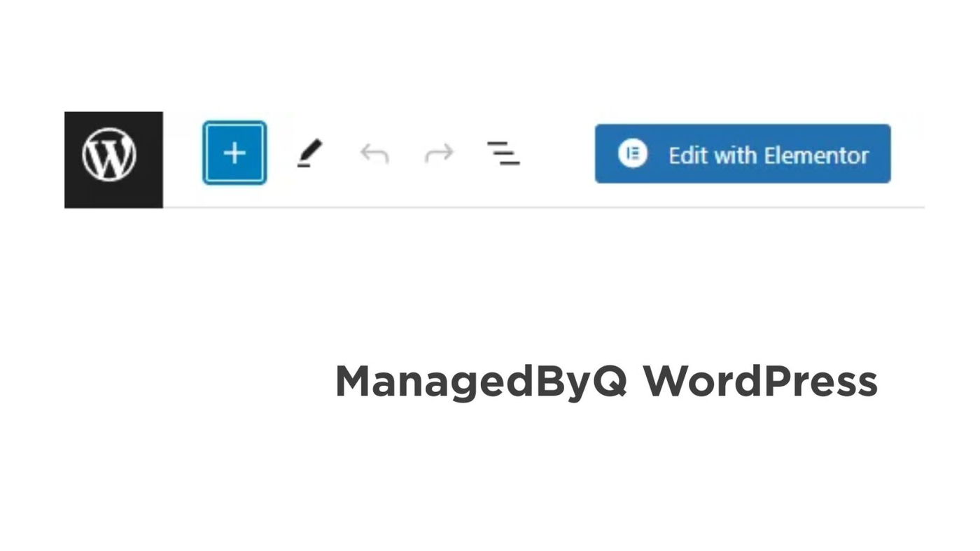This screenshot has width=980, height=551.
Task: Launch the Elementor editor for this page
Action: [743, 154]
